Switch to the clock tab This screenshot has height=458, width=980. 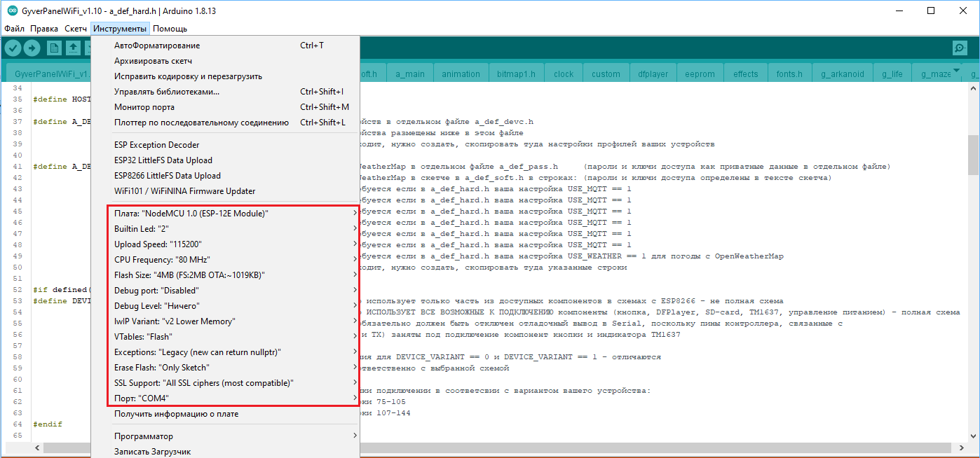click(x=564, y=74)
